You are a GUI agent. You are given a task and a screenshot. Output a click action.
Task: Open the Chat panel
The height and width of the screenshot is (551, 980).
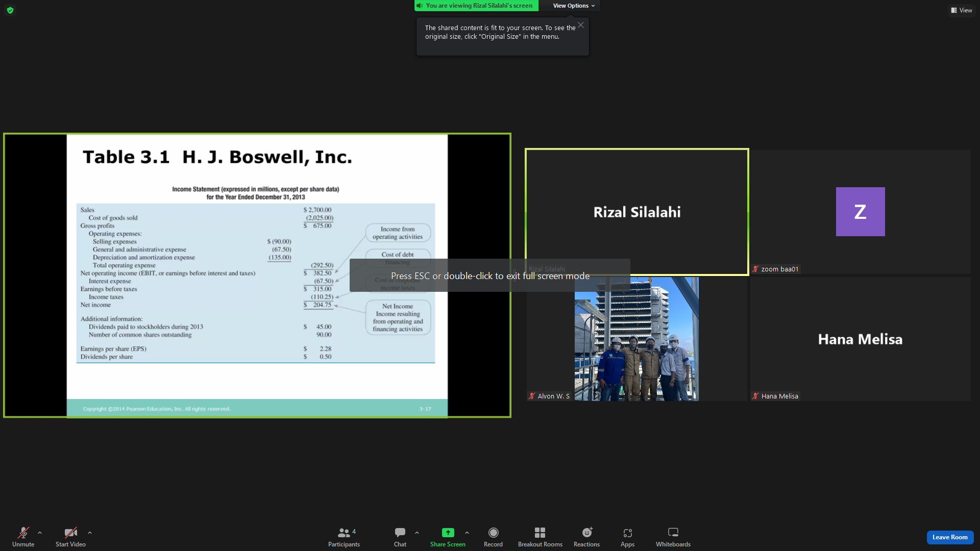point(400,537)
